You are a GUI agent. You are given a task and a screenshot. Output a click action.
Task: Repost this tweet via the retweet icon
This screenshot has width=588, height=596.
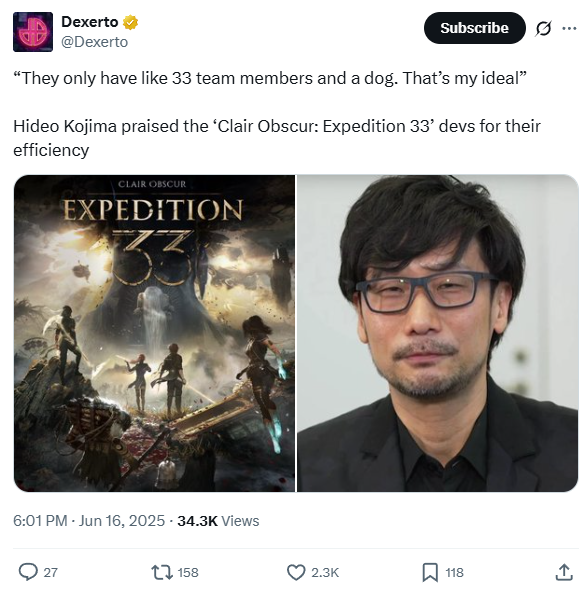162,572
